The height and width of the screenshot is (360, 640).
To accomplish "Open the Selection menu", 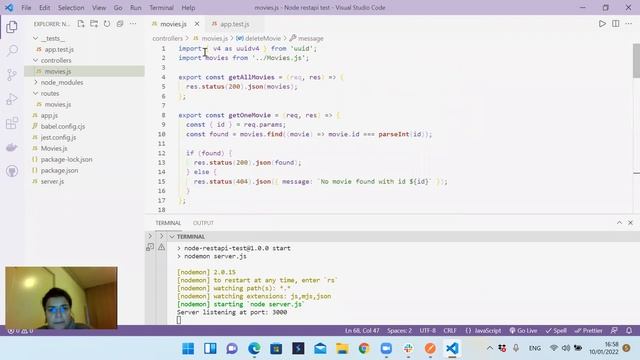I will (71, 8).
